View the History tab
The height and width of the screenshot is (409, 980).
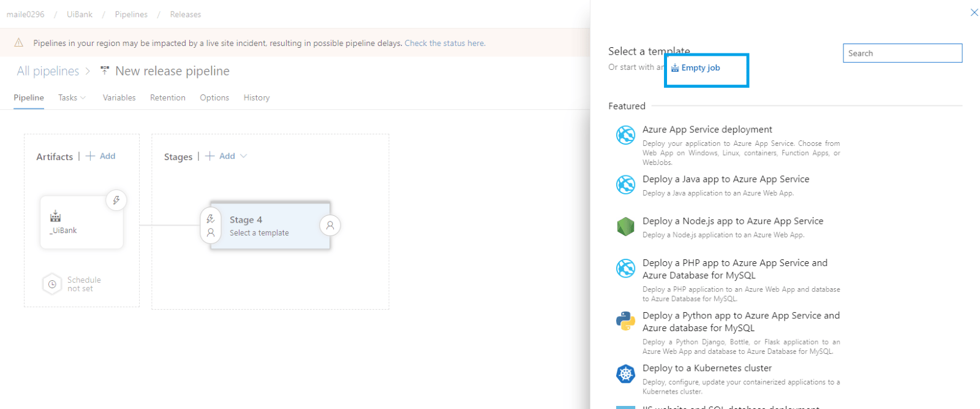pos(257,97)
